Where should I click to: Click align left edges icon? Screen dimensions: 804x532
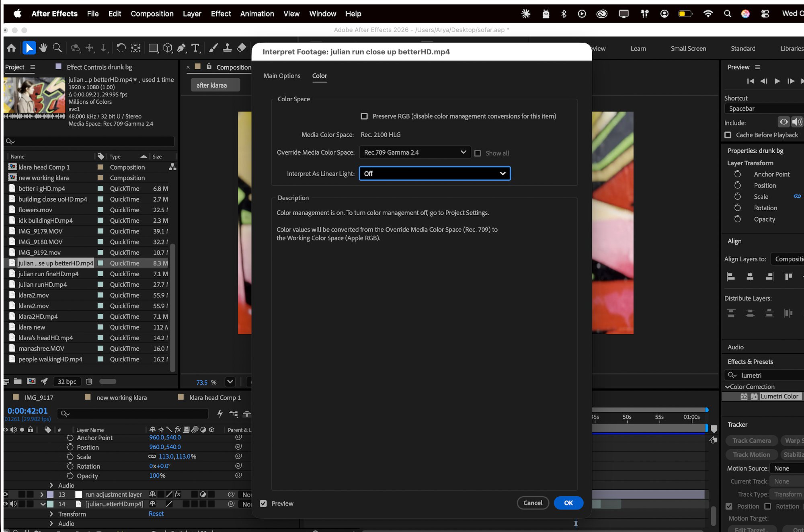tap(731, 277)
